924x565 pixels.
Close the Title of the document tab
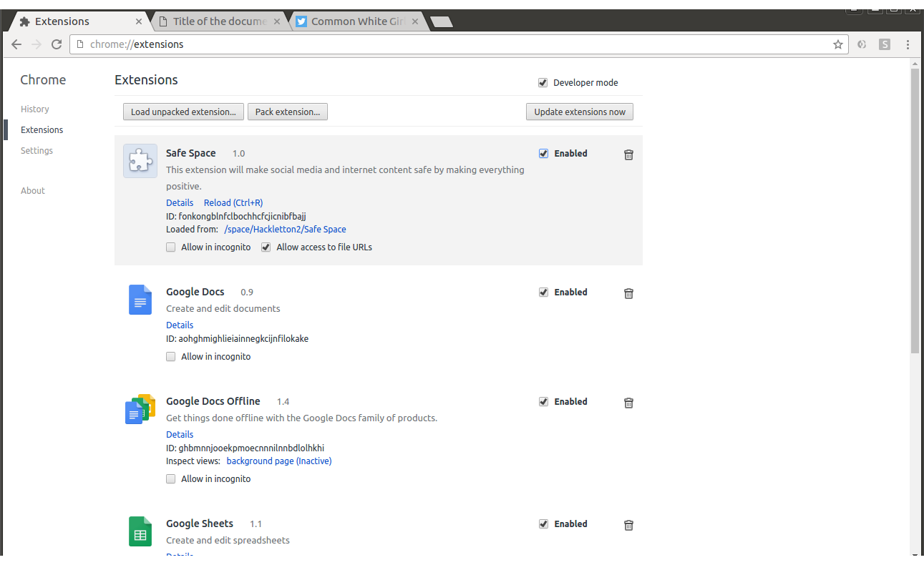277,21
